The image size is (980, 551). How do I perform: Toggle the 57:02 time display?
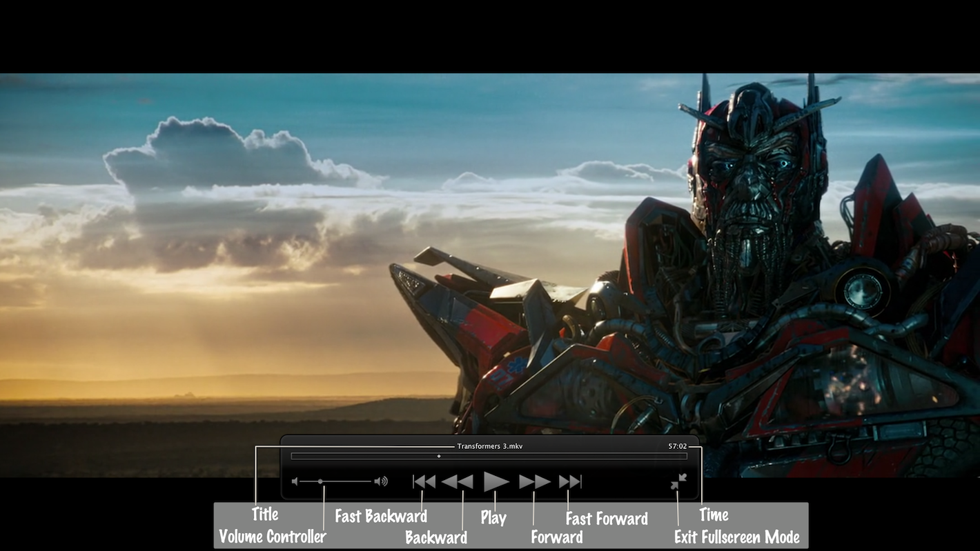(677, 446)
